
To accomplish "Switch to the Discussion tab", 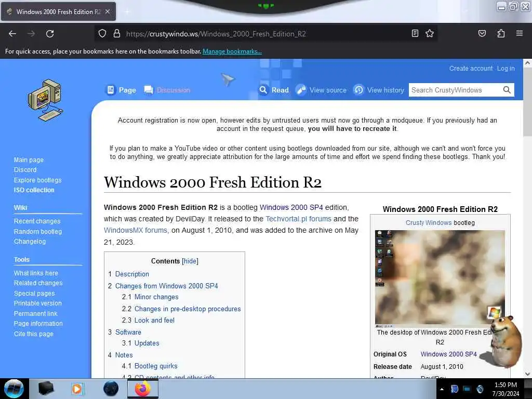I will click(167, 90).
